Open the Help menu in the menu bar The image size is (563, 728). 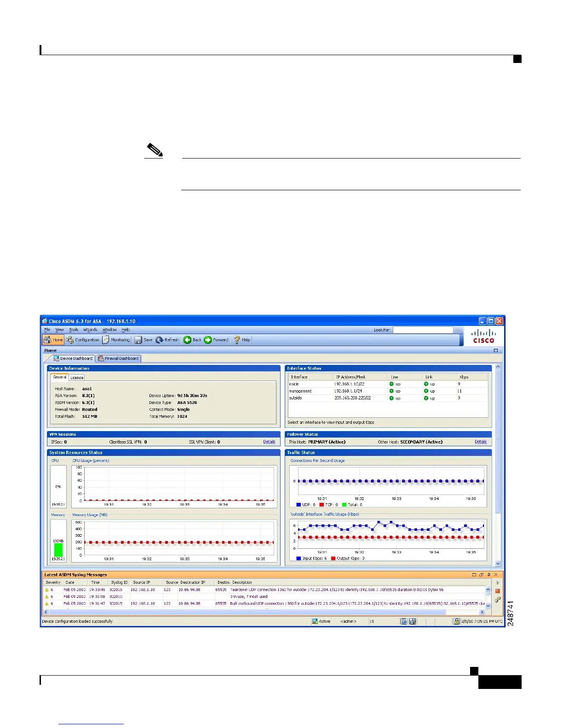tap(126, 330)
